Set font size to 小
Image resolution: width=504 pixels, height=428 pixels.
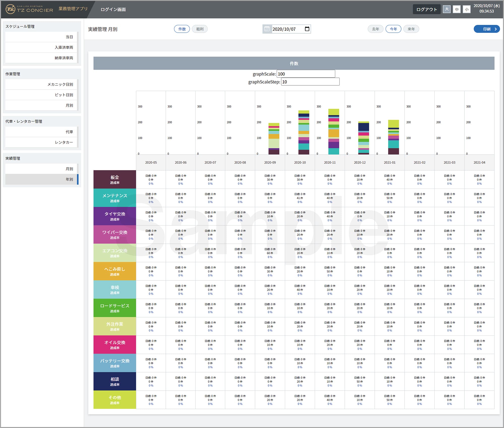tap(467, 9)
